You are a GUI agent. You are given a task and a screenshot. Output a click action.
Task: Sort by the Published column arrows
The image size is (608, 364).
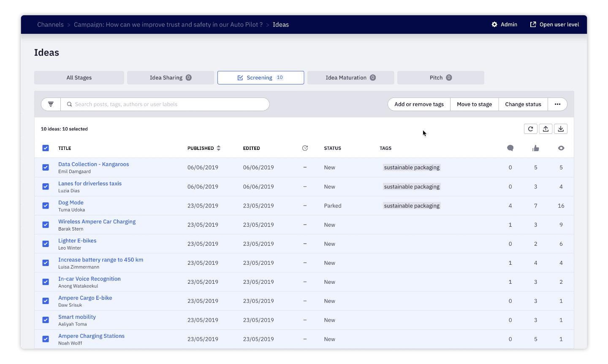coord(218,148)
